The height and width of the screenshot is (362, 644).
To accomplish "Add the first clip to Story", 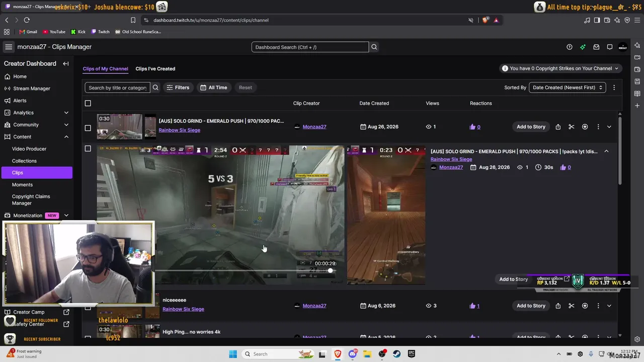I will 531,127.
